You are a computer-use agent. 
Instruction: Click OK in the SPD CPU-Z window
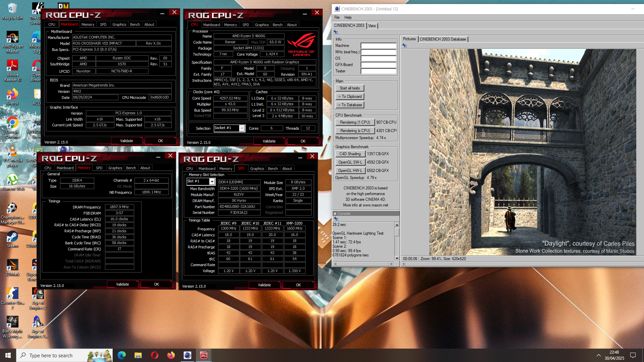coord(299,285)
